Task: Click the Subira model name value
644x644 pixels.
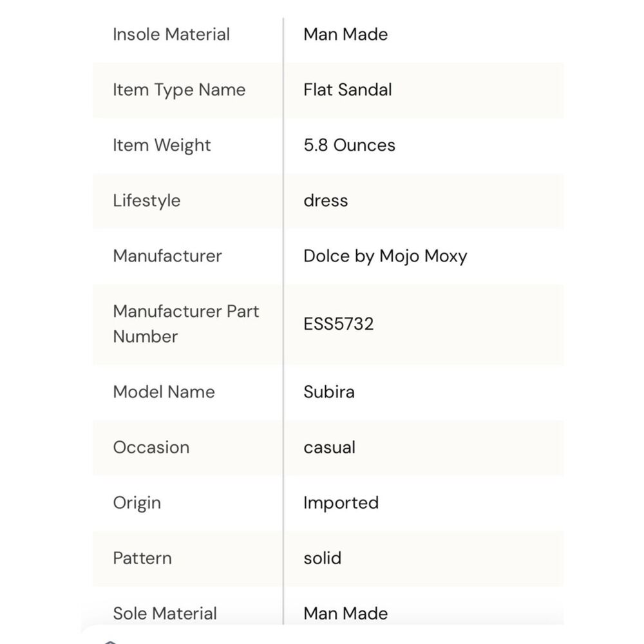Action: click(x=329, y=392)
